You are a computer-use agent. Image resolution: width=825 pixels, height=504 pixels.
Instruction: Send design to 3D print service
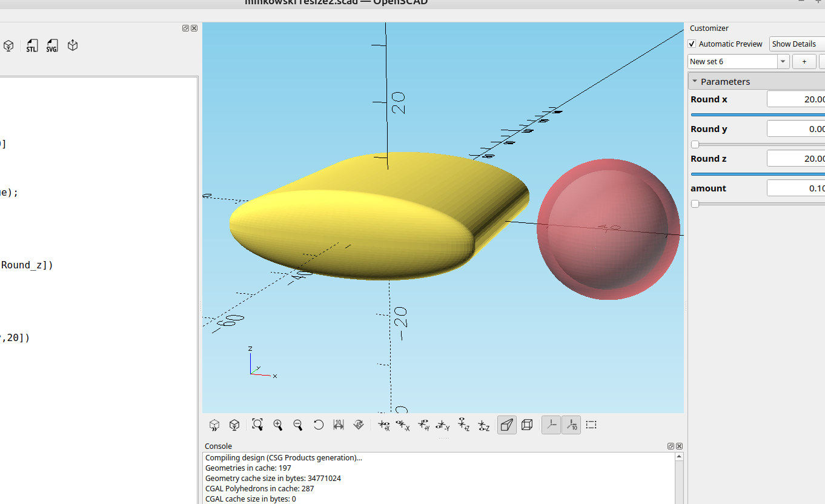pos(73,46)
